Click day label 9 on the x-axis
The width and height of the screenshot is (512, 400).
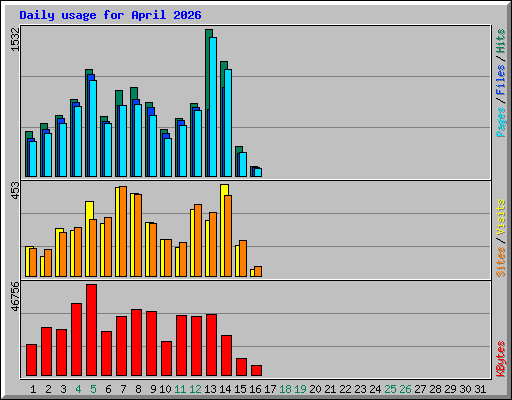[153, 389]
